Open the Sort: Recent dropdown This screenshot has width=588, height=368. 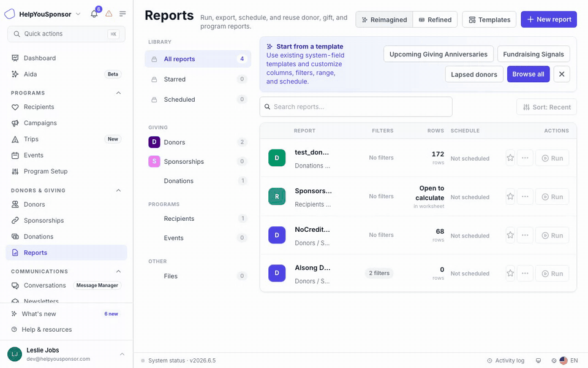pyautogui.click(x=546, y=107)
